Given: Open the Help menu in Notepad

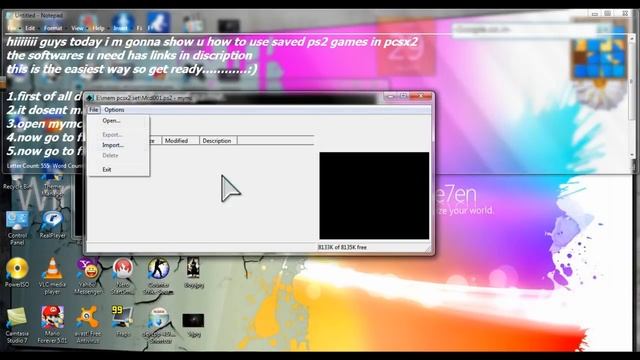Looking at the screenshot, I should click(98, 28).
